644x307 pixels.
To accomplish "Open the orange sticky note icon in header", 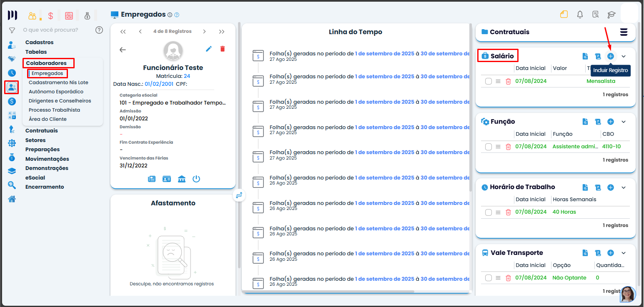I will (x=564, y=15).
